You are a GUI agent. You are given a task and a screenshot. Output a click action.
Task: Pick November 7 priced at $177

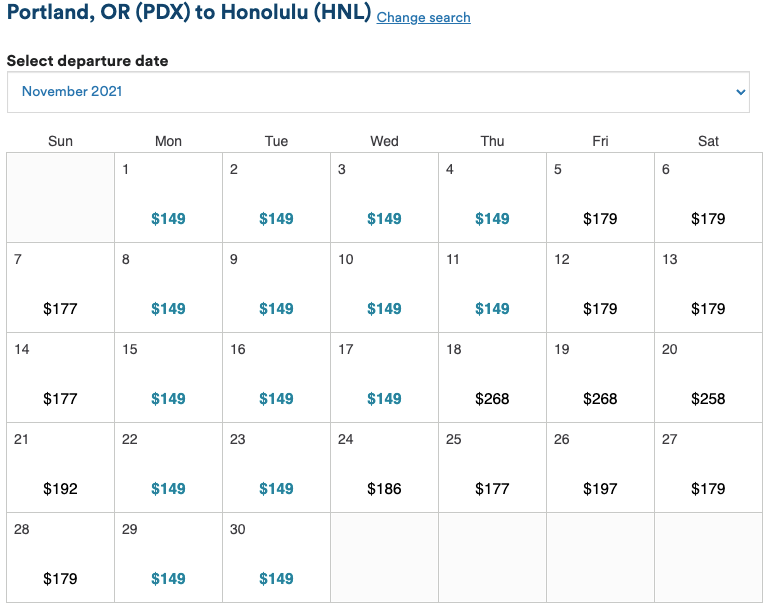pos(60,309)
